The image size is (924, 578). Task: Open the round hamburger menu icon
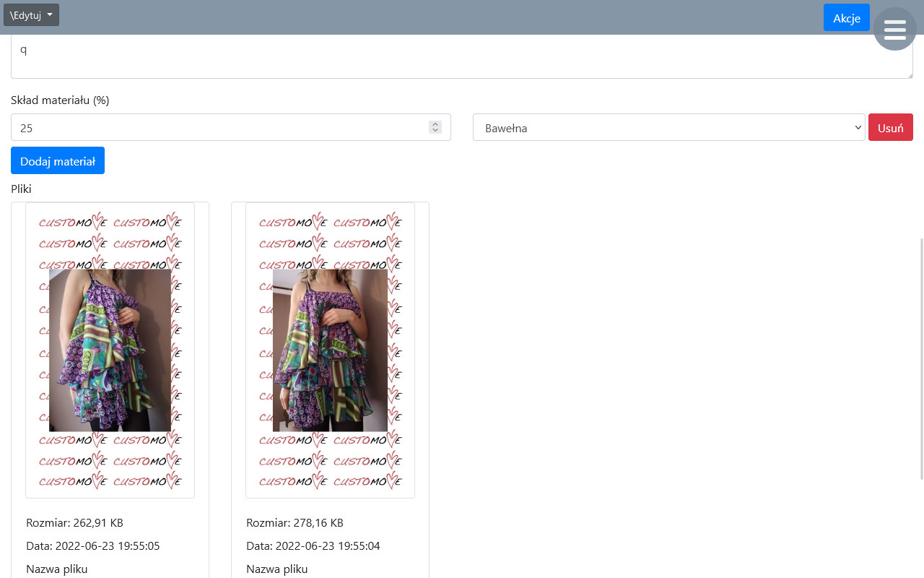(x=894, y=30)
